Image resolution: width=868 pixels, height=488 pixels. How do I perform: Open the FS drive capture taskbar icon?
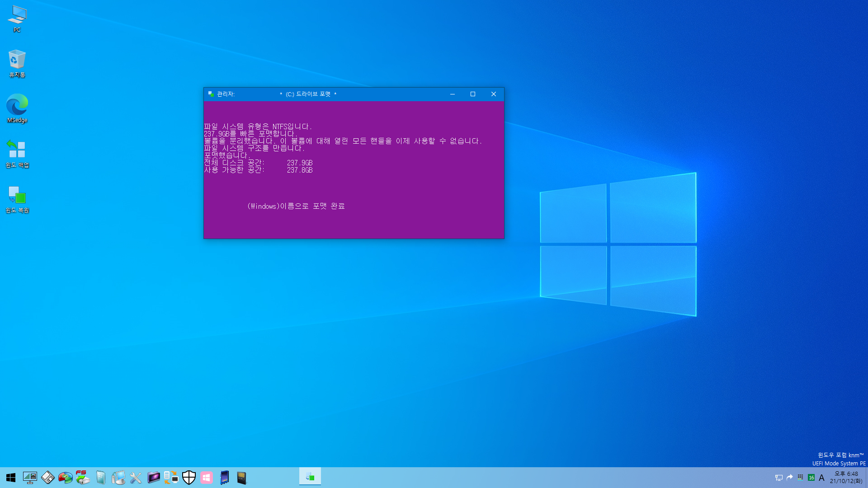pyautogui.click(x=83, y=478)
